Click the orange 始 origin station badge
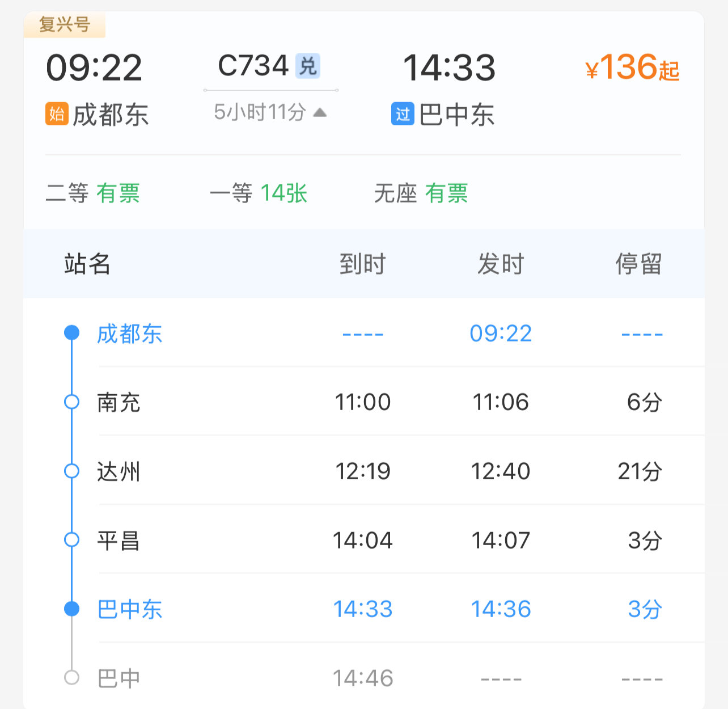The image size is (728, 709). pyautogui.click(x=57, y=114)
